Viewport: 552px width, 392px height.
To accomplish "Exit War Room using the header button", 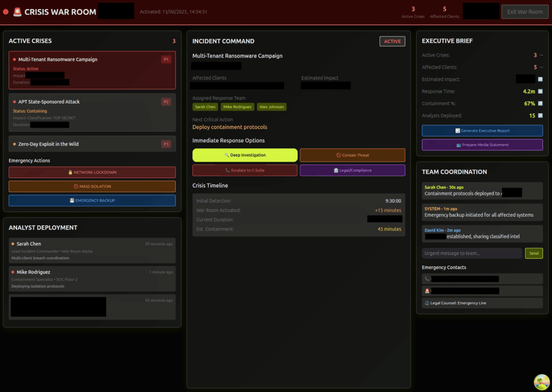I will click(x=525, y=12).
